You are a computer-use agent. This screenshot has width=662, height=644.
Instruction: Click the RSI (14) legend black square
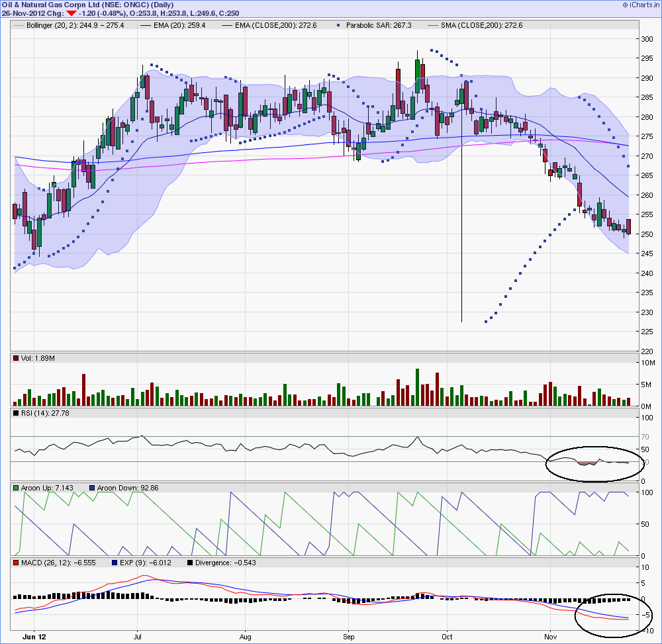click(x=16, y=413)
